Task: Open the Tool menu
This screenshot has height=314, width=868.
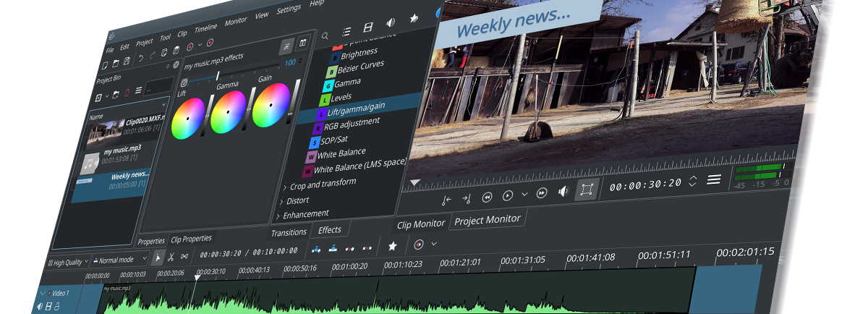Action: click(166, 37)
